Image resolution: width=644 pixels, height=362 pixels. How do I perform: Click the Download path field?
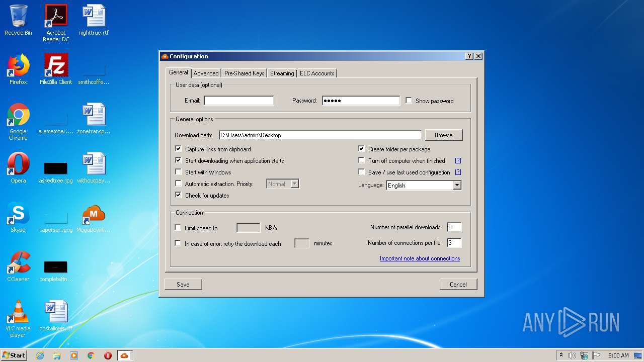(x=320, y=135)
